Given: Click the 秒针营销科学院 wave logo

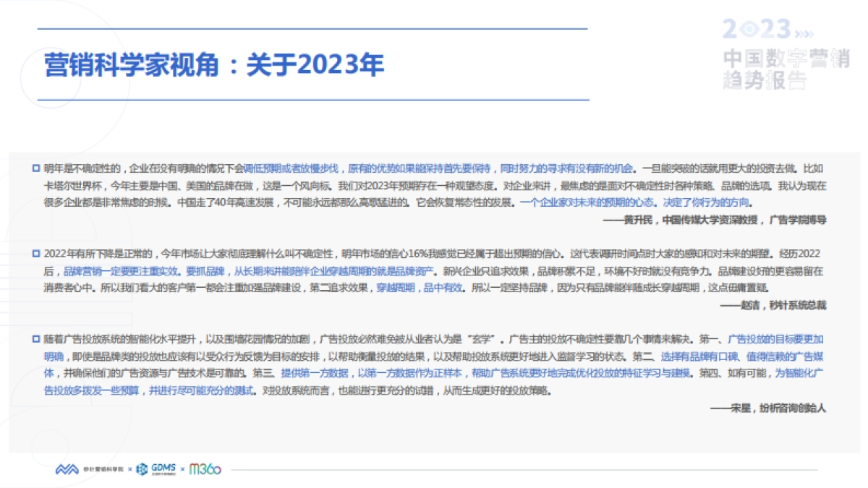Looking at the screenshot, I should (67, 468).
